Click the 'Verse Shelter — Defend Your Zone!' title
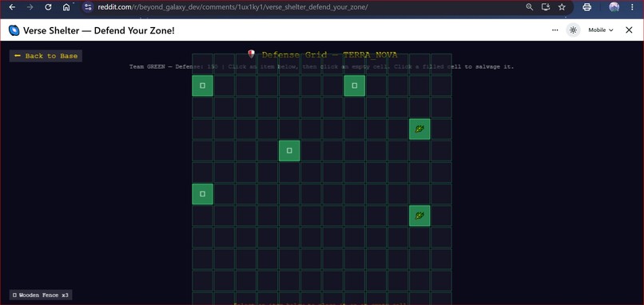Screen dimensions: 644x305 point(99,30)
